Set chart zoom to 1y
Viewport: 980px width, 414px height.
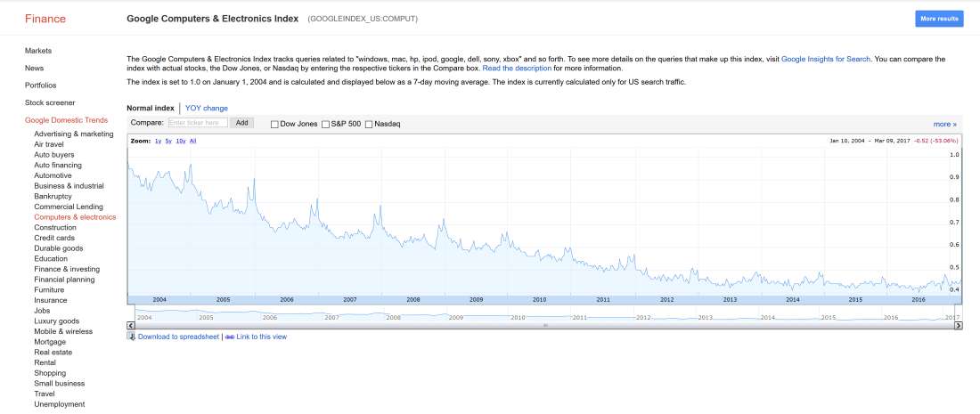click(158, 142)
